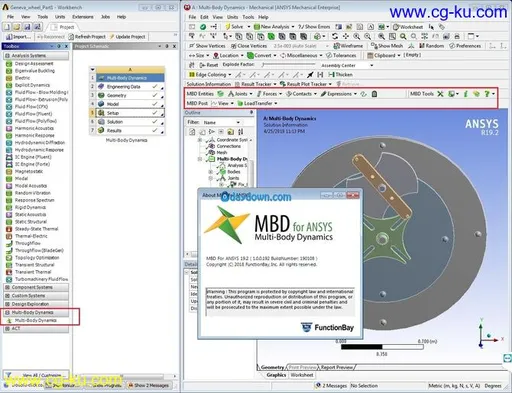Click the Print icon in Mechanical toolbar
This screenshot has height=393, width=512.
pyautogui.click(x=457, y=36)
